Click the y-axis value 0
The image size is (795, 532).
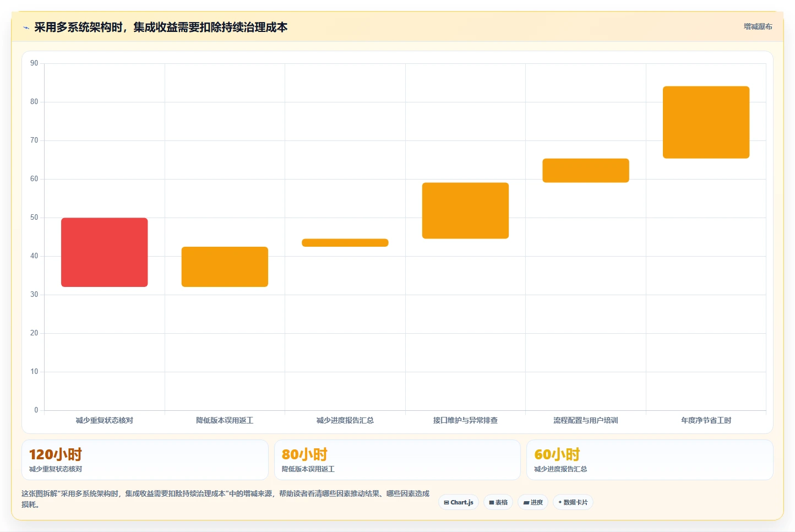point(36,410)
